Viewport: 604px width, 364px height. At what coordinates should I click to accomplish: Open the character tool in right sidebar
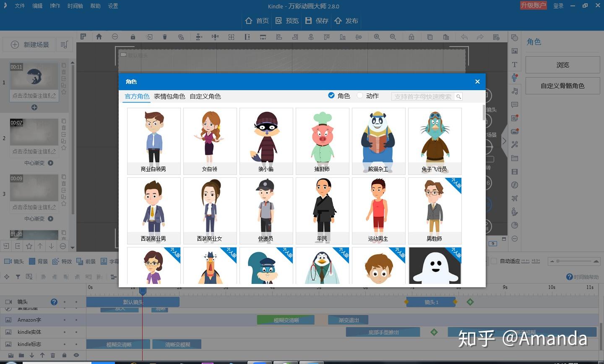coord(515,78)
